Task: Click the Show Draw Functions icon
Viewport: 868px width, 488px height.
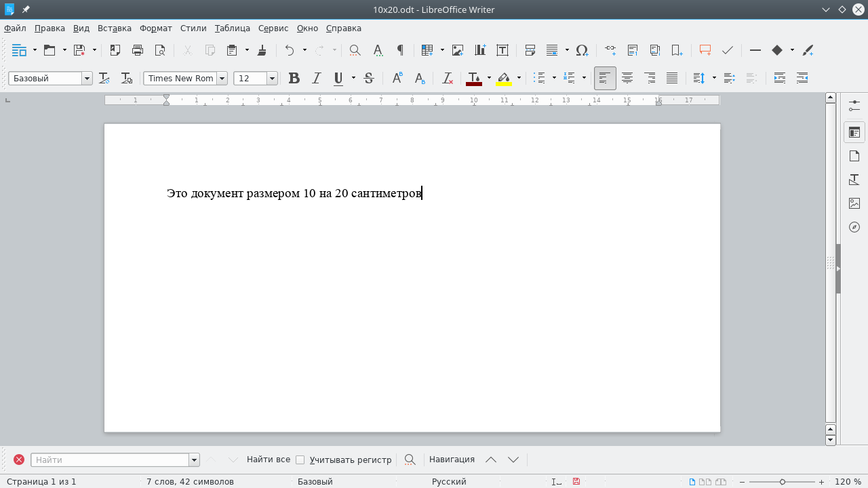Action: click(x=808, y=50)
